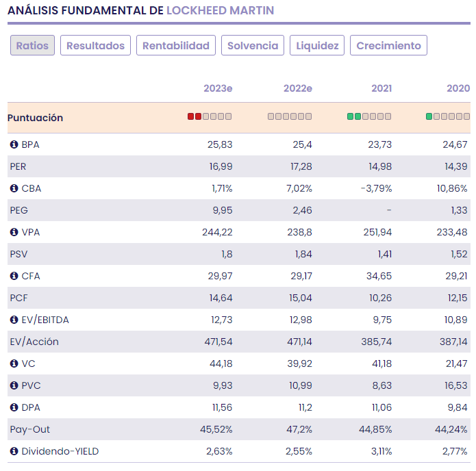
Task: Open the info icon beside DPA
Action: coord(14,407)
